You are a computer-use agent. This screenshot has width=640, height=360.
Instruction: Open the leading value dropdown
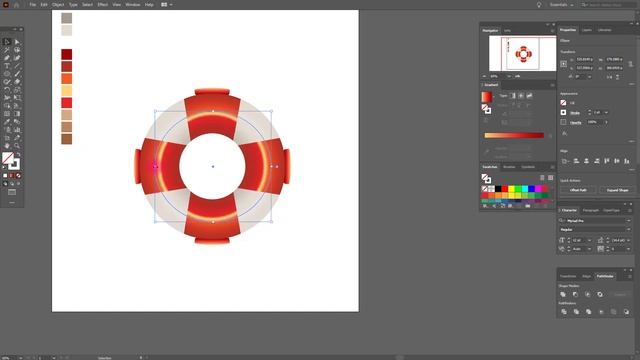click(629, 240)
